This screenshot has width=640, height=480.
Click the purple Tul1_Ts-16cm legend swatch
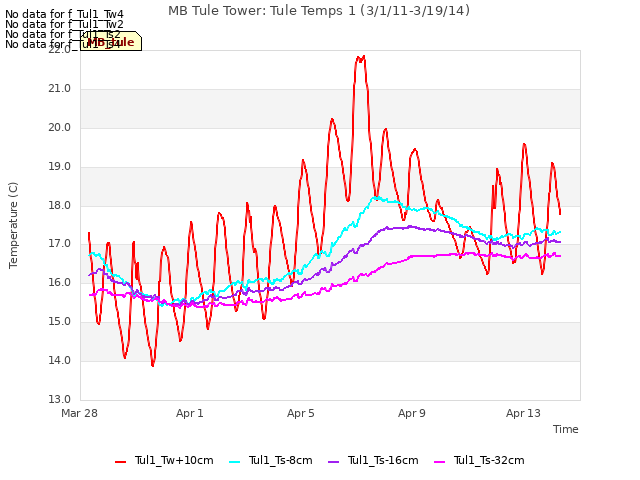(333, 462)
